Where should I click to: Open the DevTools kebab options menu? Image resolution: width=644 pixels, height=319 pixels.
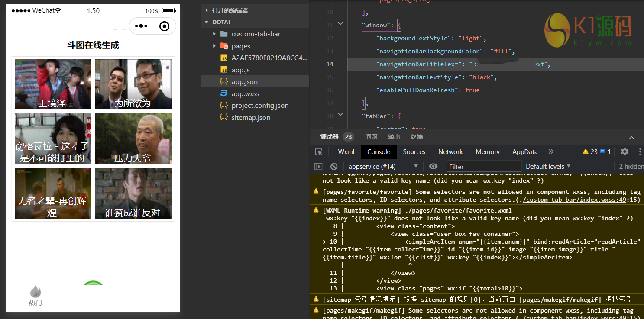[x=640, y=151]
